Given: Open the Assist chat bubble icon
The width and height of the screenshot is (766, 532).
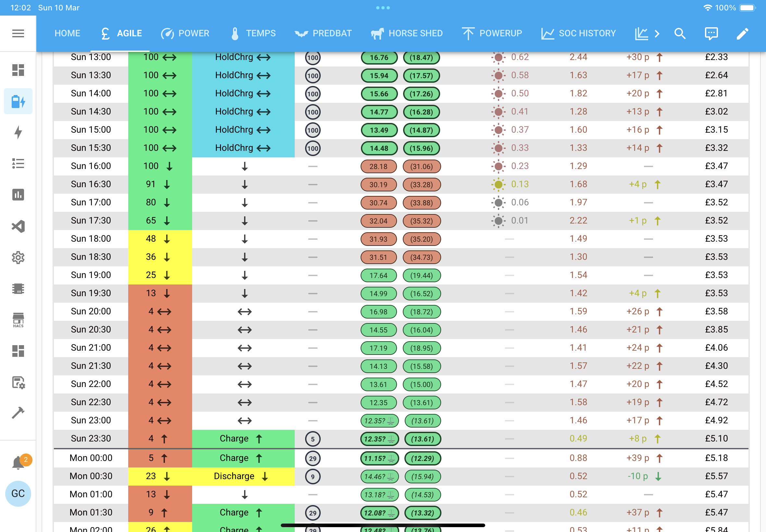Looking at the screenshot, I should 711,33.
